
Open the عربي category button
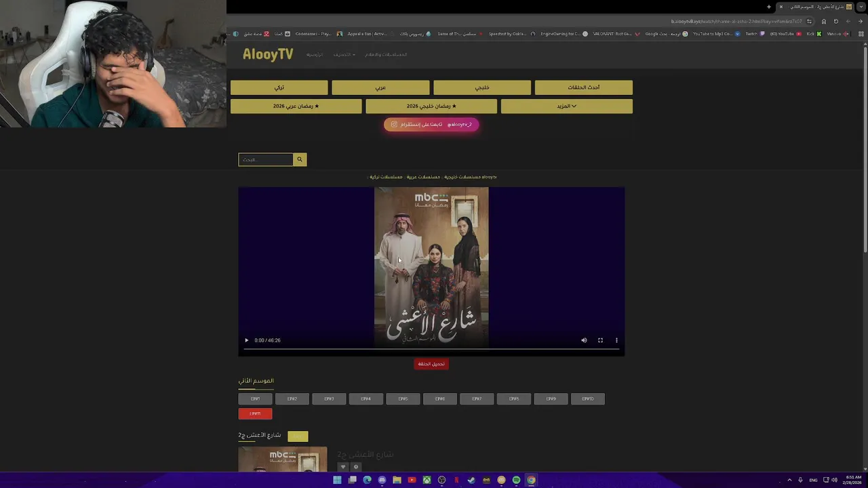pos(380,87)
